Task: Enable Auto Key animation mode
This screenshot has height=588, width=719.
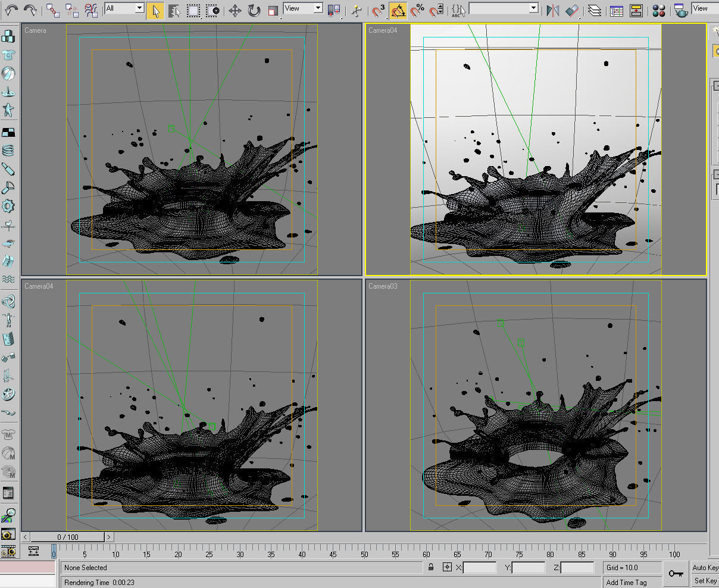Action: click(x=705, y=567)
